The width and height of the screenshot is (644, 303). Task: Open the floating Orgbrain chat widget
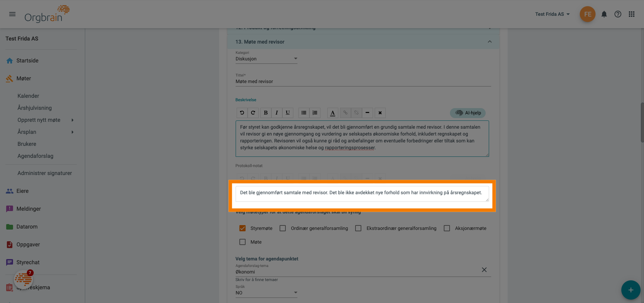pos(23,280)
